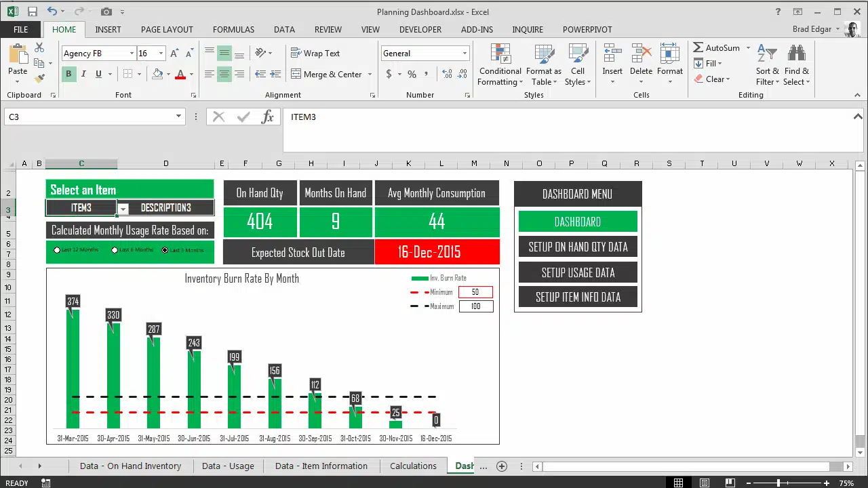Open the ITEM3 selection dropdown arrow
868x488 pixels.
tap(123, 209)
